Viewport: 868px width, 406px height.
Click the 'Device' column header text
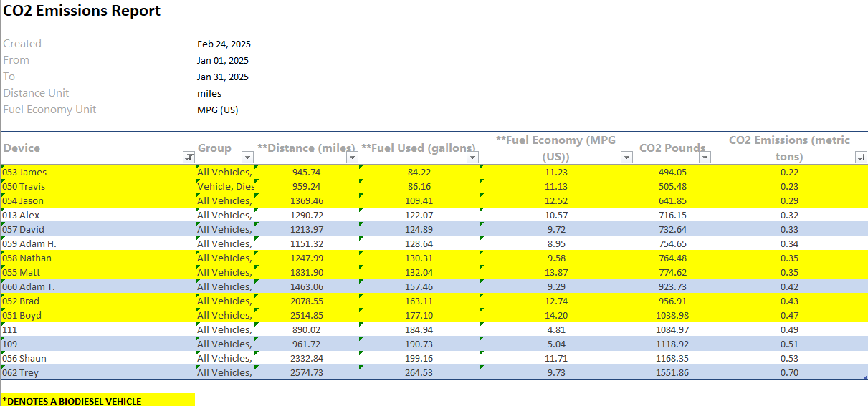tap(22, 148)
